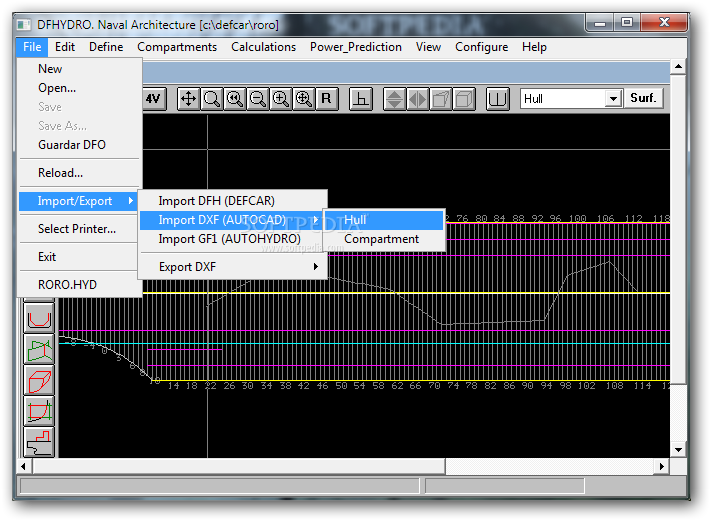Open the Power_Prediction menu
The width and height of the screenshot is (711, 521).
pyautogui.click(x=356, y=47)
